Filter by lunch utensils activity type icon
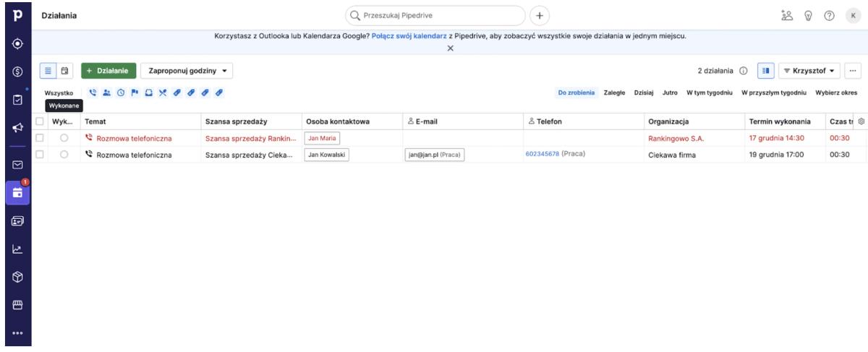 tap(163, 93)
